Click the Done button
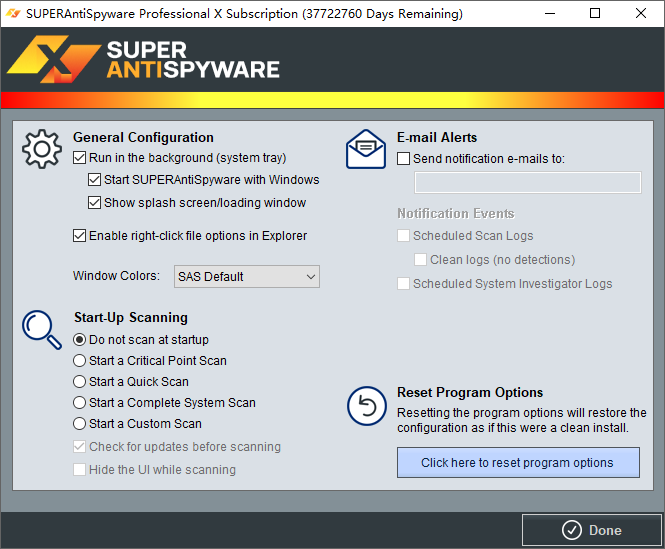This screenshot has height=549, width=665. coord(592,530)
